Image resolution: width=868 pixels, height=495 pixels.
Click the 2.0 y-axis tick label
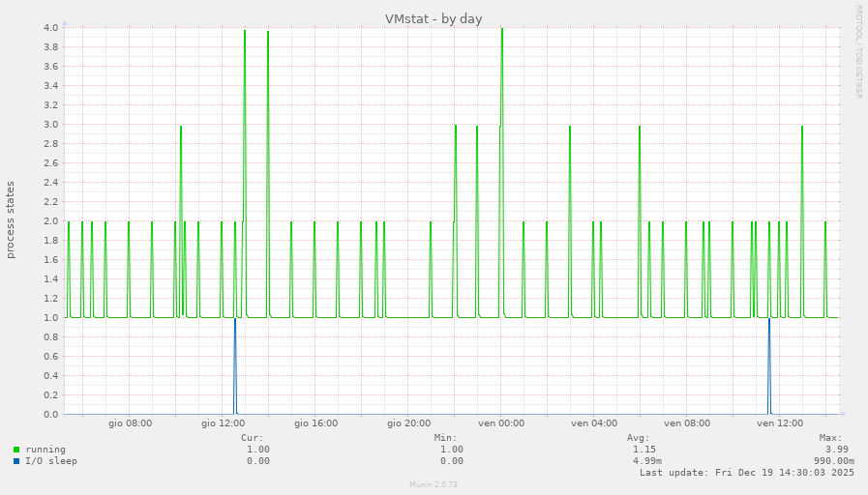pyautogui.click(x=51, y=221)
